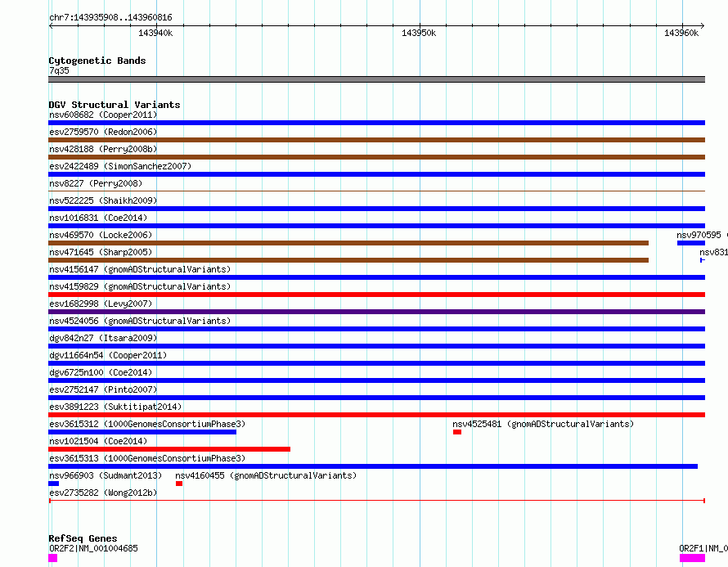Select the 143940k ruler position label
Viewport: 728px width, 567px height.
pyautogui.click(x=155, y=33)
